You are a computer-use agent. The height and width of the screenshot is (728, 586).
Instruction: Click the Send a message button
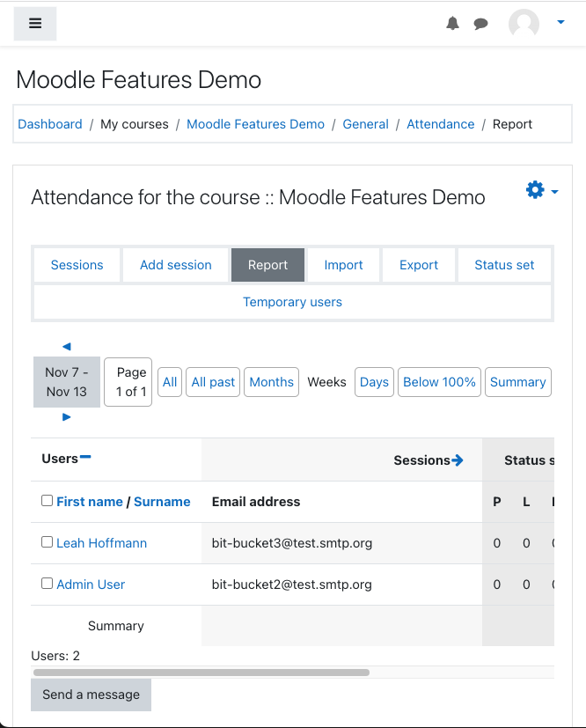91,695
